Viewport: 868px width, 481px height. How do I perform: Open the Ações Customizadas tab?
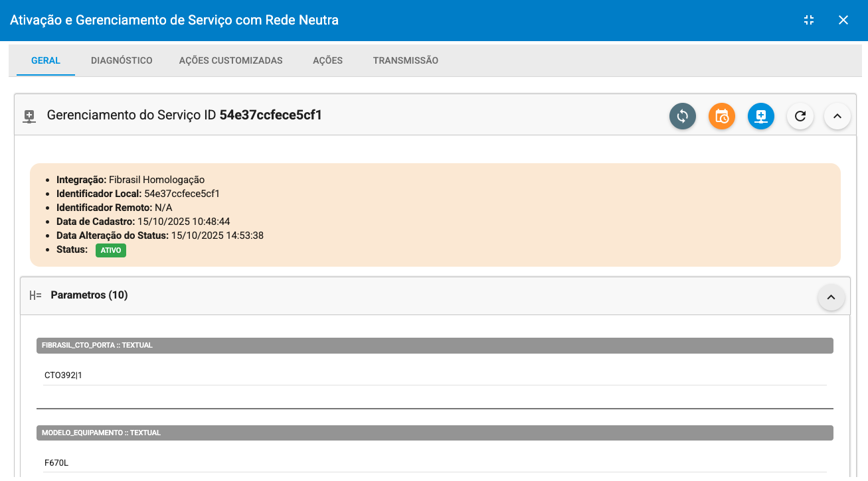(x=230, y=60)
